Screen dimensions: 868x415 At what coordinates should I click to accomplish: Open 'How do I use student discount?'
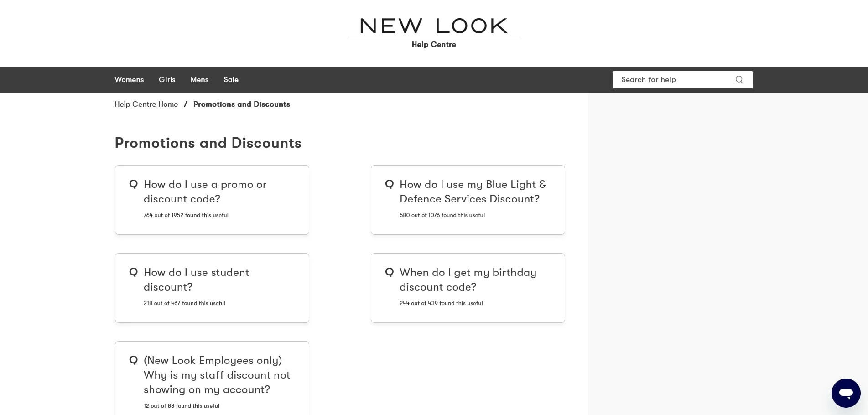pos(196,280)
